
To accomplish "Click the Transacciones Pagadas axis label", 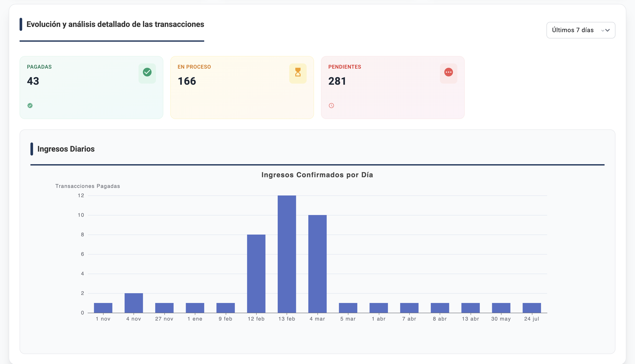I will [x=88, y=186].
